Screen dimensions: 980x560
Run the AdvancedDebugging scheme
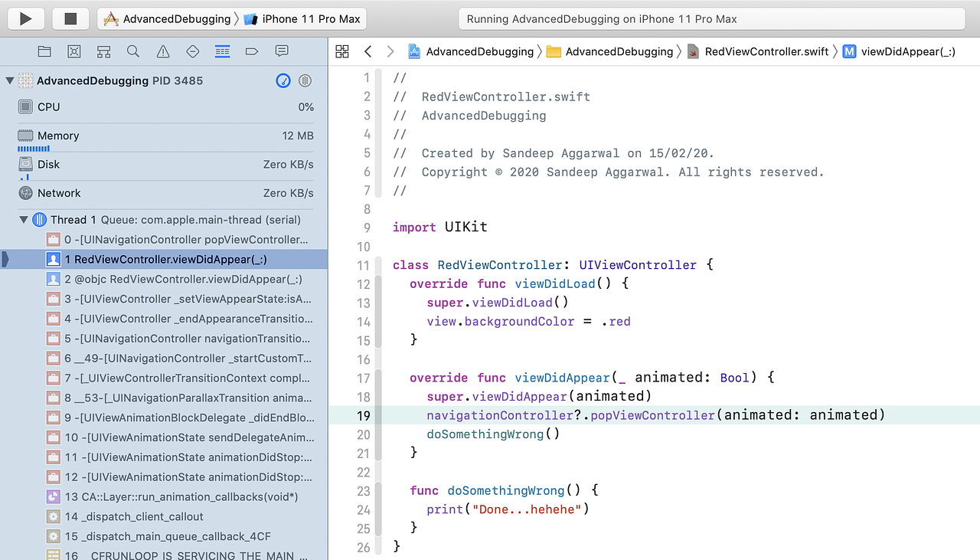25,18
